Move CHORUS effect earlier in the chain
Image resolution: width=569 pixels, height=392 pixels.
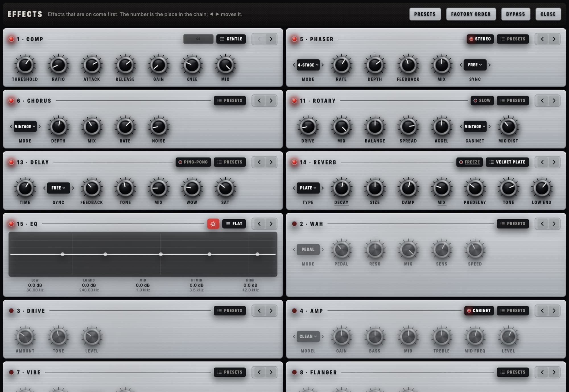click(x=259, y=101)
